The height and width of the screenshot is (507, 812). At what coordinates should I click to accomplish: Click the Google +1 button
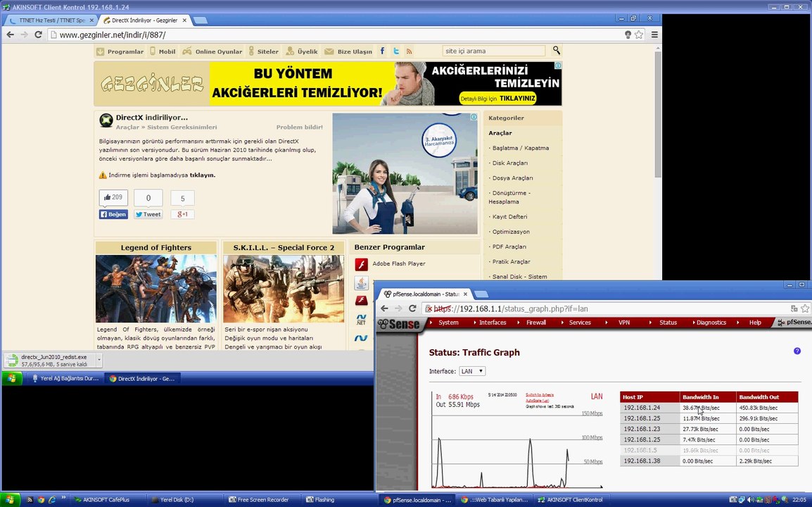click(x=182, y=214)
